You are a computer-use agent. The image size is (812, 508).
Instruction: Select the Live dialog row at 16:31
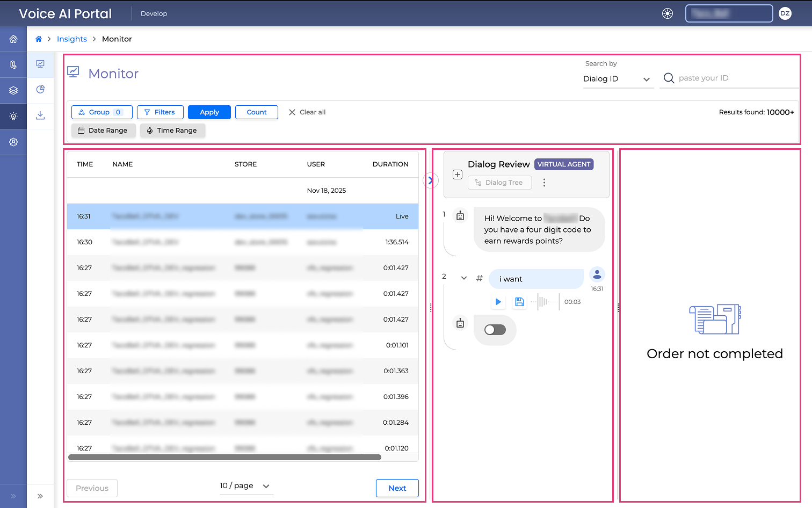242,216
